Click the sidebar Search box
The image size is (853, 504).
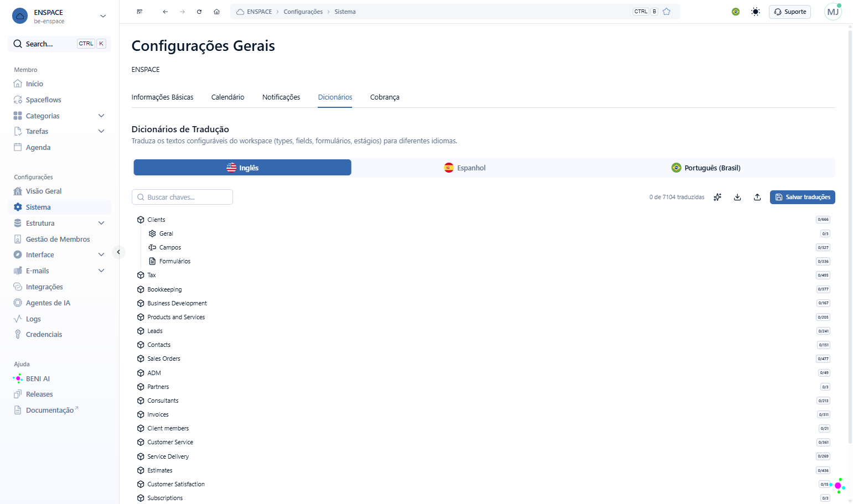pyautogui.click(x=60, y=44)
